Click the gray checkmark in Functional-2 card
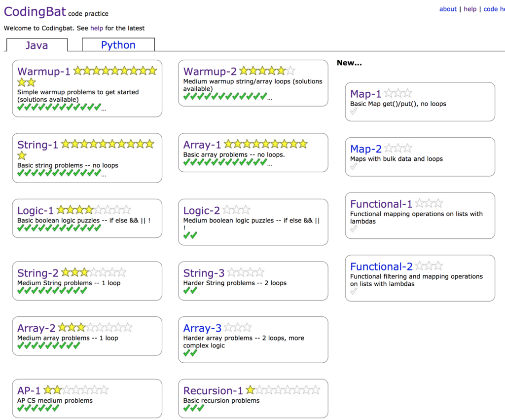 pos(354,291)
